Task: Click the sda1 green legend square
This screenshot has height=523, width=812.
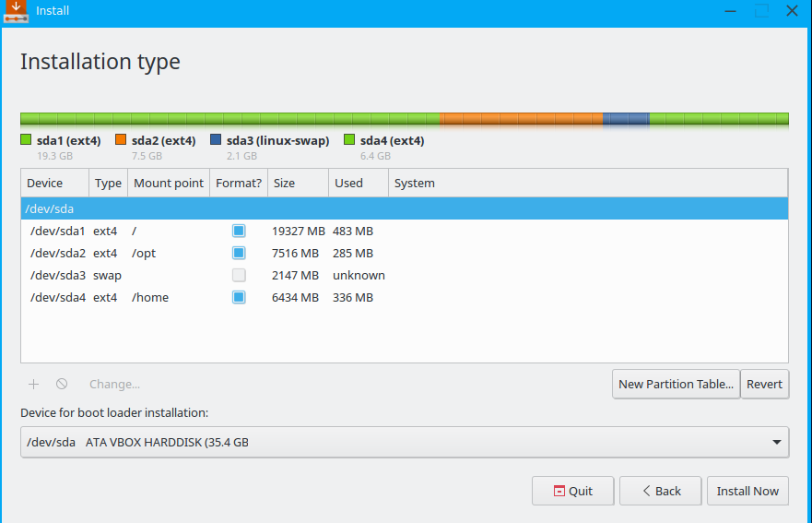Action: tap(26, 140)
